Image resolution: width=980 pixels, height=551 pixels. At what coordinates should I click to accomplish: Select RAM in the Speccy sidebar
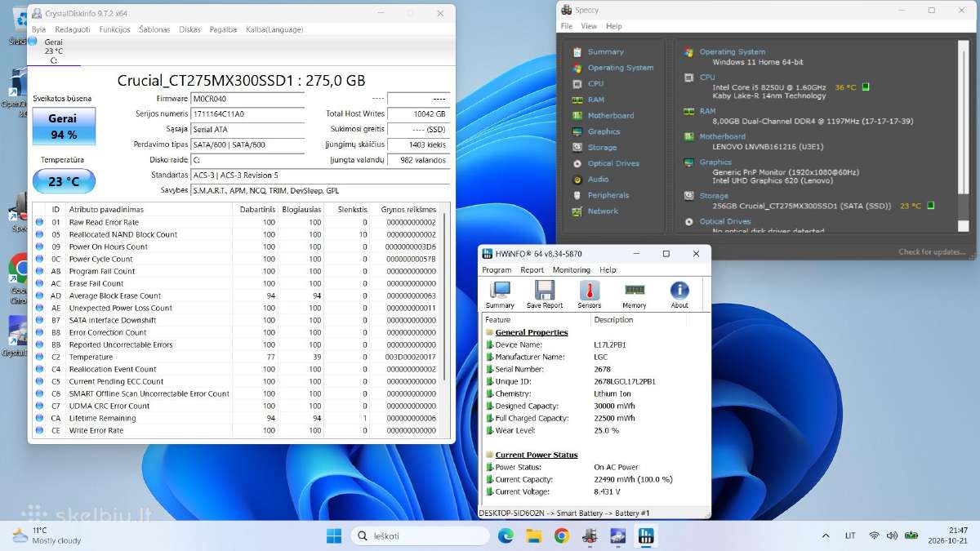(x=596, y=100)
